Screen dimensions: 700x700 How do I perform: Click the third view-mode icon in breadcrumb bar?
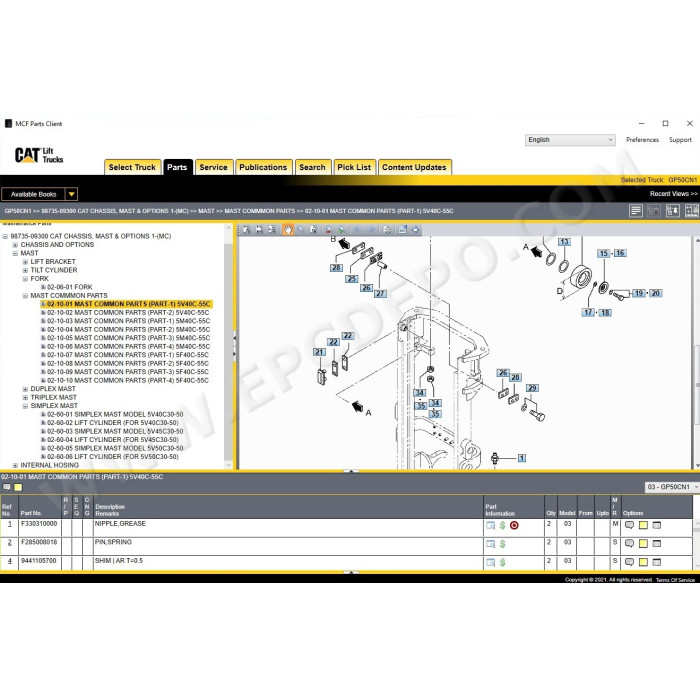pyautogui.click(x=673, y=211)
